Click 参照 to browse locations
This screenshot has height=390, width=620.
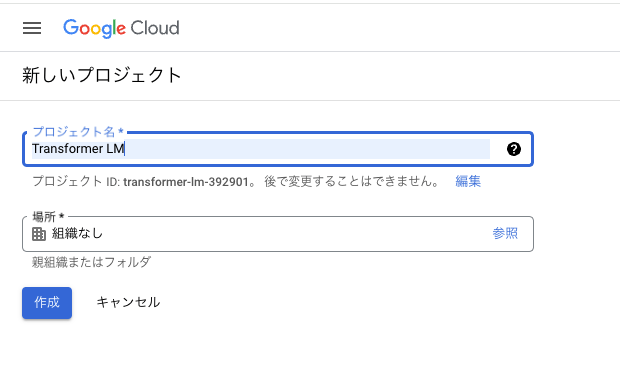click(505, 233)
